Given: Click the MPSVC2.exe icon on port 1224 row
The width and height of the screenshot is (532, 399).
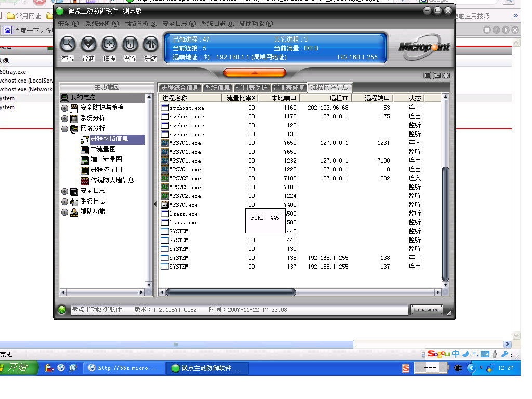Looking at the screenshot, I should point(165,196).
